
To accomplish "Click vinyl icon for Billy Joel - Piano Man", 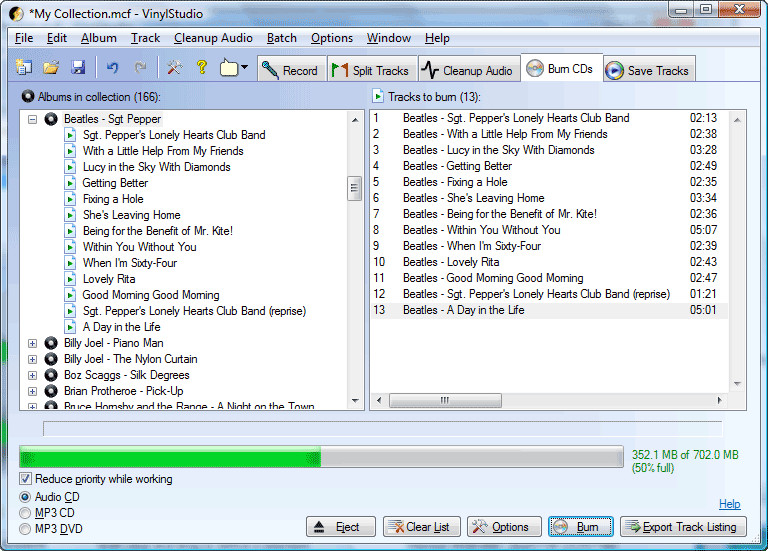I will (51, 343).
